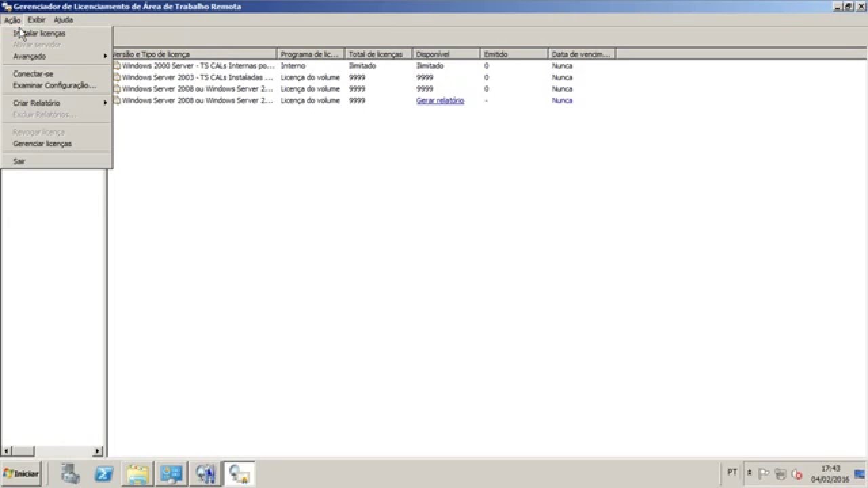868x488 pixels.
Task: Open the Exibir menu
Action: pyautogui.click(x=37, y=20)
